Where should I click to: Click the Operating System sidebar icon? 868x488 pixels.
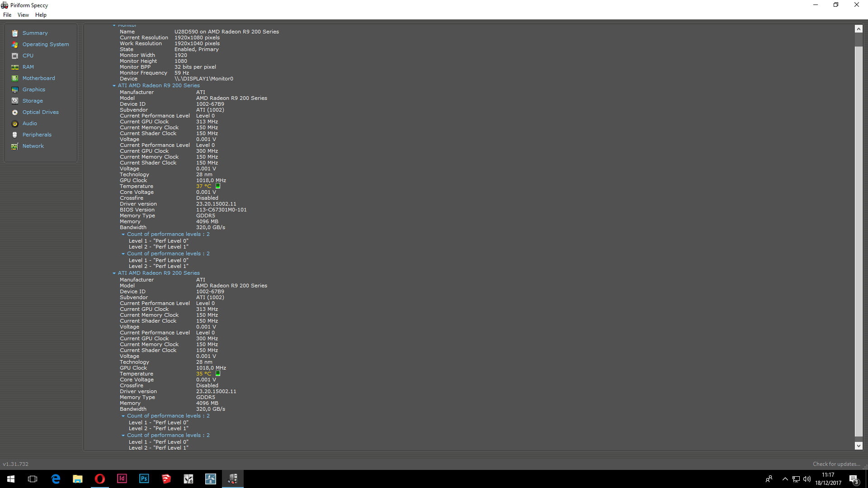pyautogui.click(x=15, y=44)
